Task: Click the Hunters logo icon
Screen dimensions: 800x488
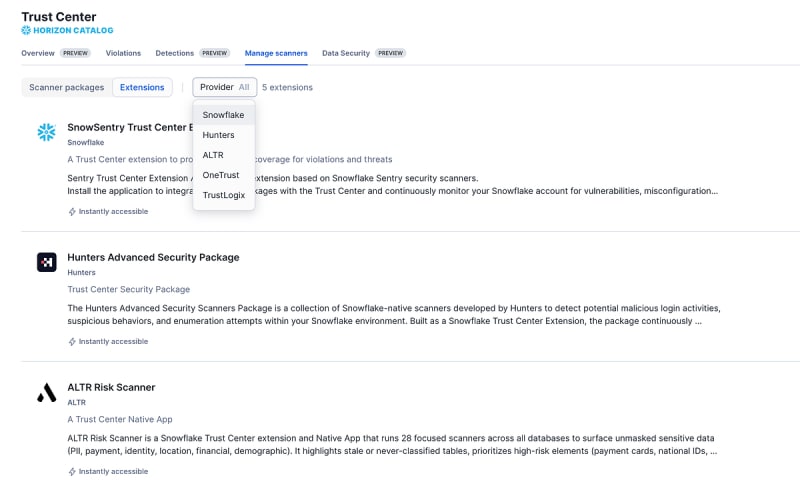Action: click(46, 262)
